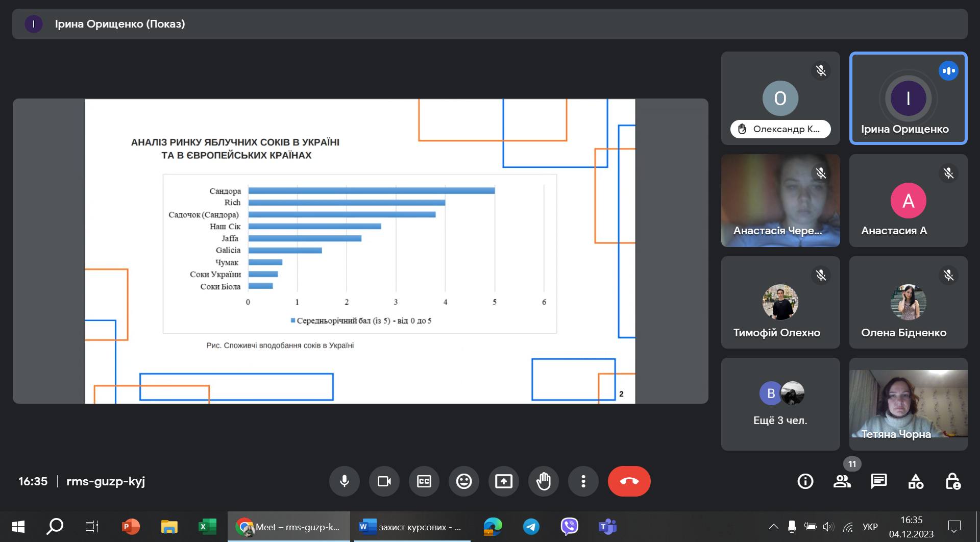Click the muted mic icon on Олександр tile
This screenshot has height=542, width=980.
click(x=821, y=70)
